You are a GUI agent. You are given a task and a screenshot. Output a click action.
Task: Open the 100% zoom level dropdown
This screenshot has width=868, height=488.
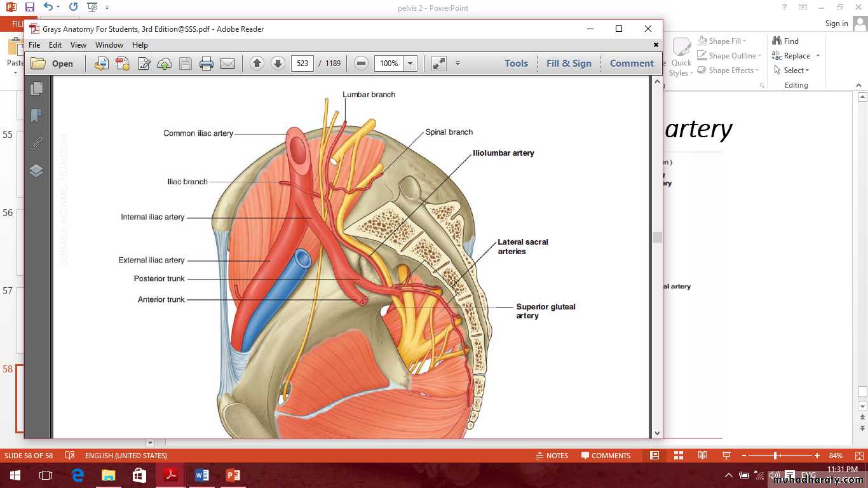click(x=410, y=64)
